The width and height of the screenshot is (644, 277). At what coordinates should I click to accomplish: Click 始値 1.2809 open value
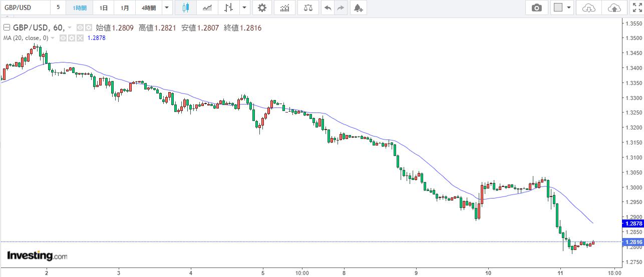[115, 28]
